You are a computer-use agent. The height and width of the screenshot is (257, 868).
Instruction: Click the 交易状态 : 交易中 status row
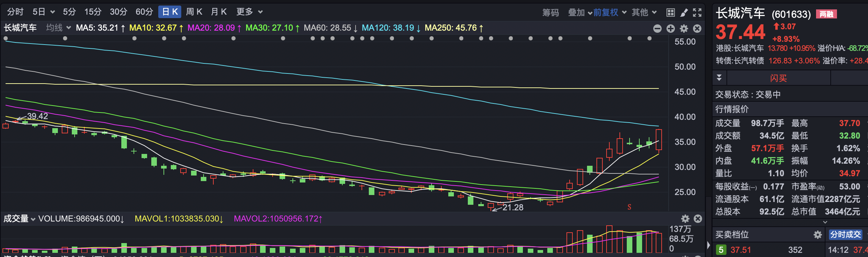(x=748, y=94)
